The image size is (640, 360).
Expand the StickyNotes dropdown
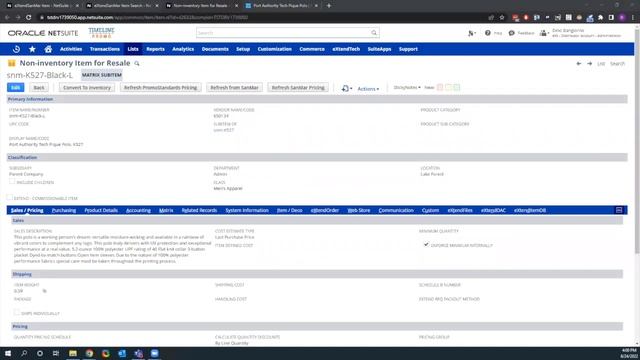click(x=407, y=87)
